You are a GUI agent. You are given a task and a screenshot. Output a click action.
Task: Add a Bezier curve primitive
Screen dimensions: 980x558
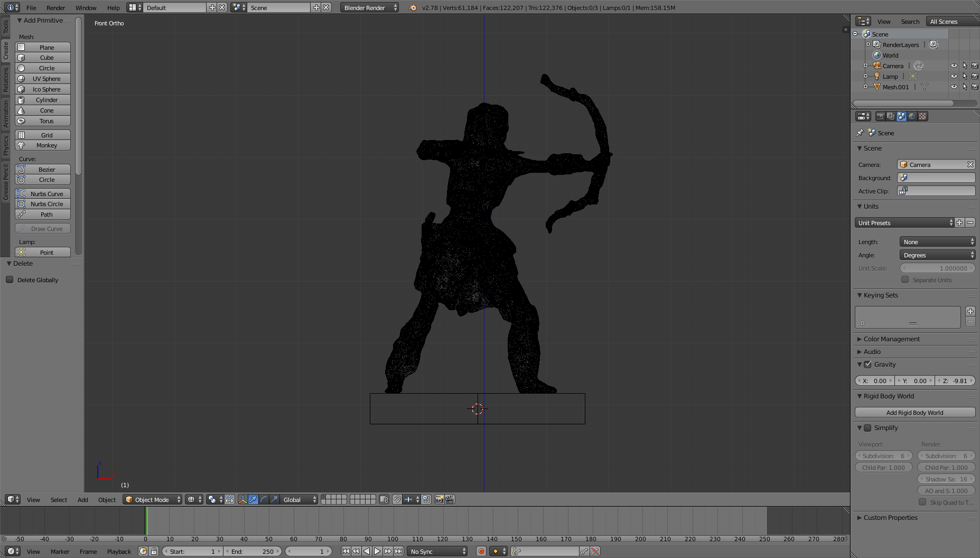[43, 170]
